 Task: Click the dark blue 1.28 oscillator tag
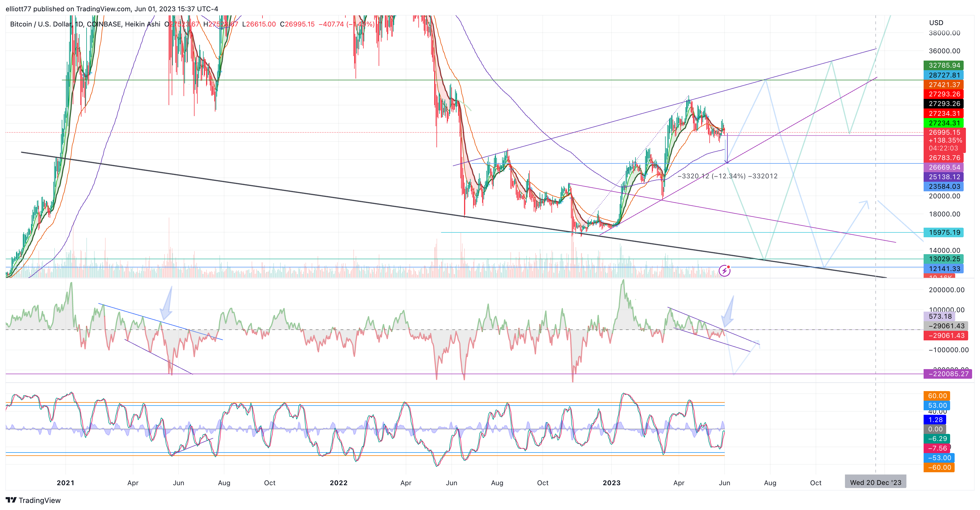point(935,420)
